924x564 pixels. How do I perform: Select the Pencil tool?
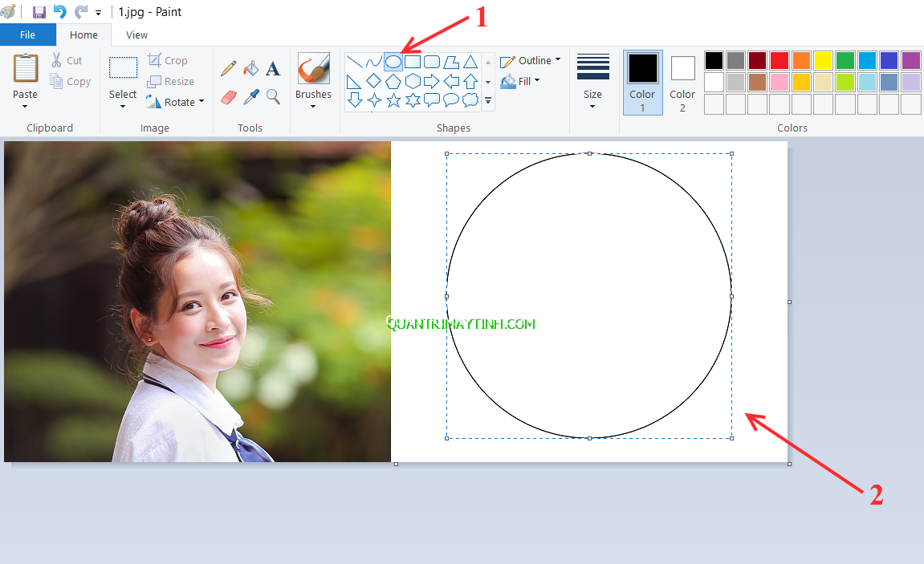pos(229,68)
